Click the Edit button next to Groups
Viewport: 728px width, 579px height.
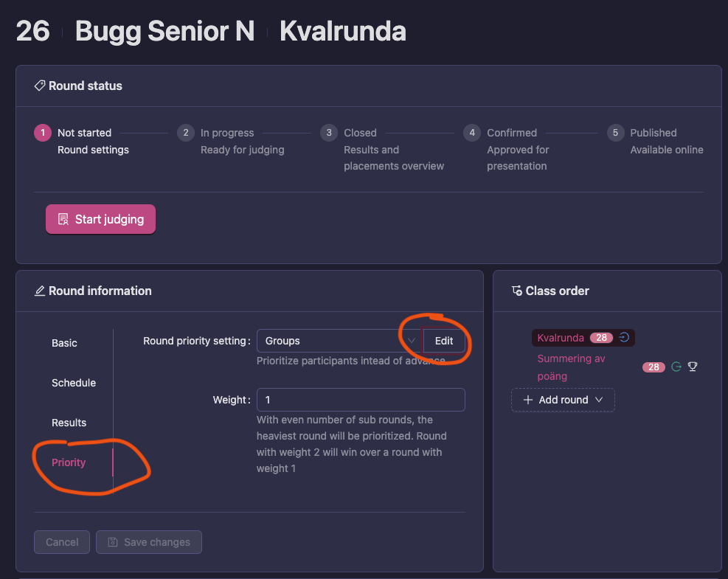tap(444, 341)
